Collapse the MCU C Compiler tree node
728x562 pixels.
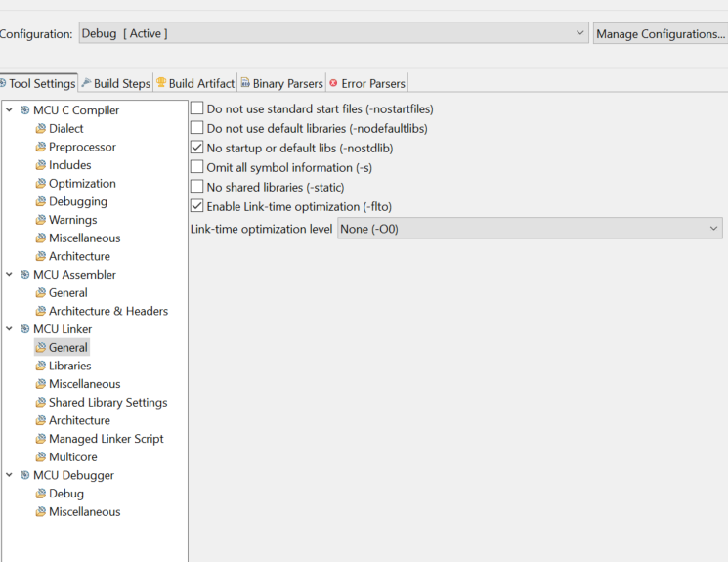[9, 110]
